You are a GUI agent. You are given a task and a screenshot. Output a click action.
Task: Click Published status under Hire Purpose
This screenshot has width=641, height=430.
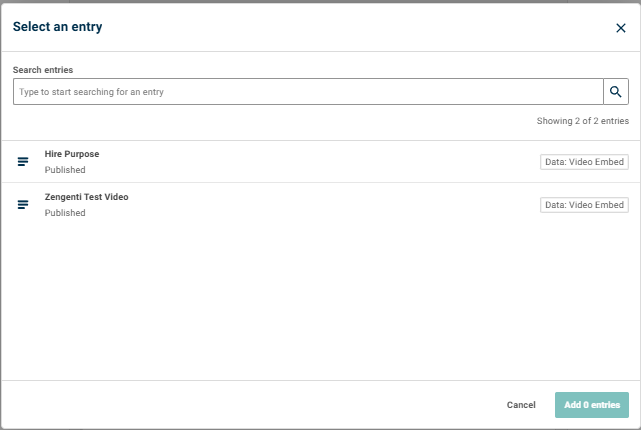[65, 170]
